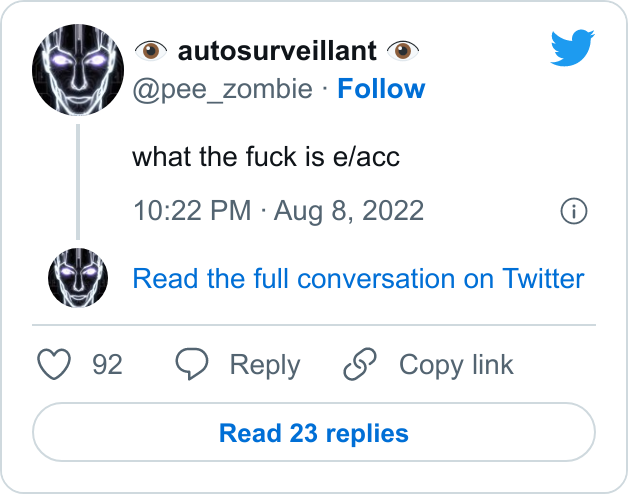Click the small avatar beside conversation link
This screenshot has height=494, width=628.
(78, 278)
